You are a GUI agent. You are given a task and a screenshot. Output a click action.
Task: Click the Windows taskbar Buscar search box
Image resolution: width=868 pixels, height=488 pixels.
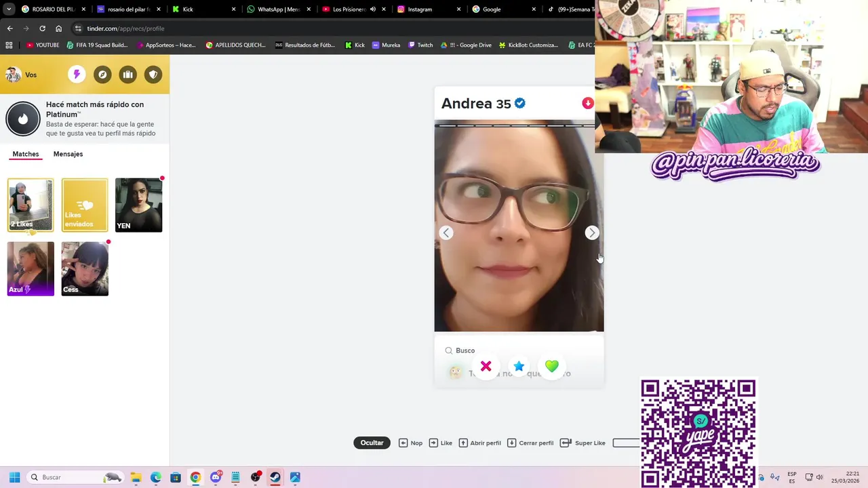tap(76, 477)
